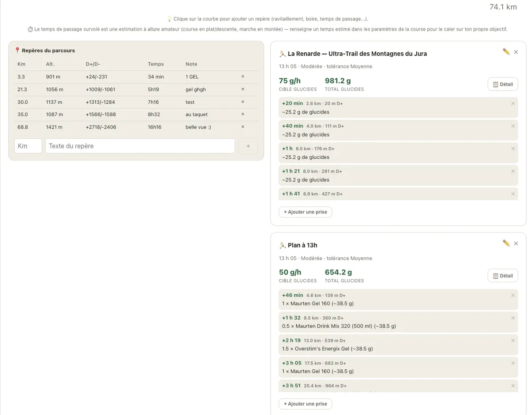Image resolution: width=532 pixels, height=415 pixels.
Task: Remove the +46 min Maurten Gel intake
Action: tap(513, 295)
